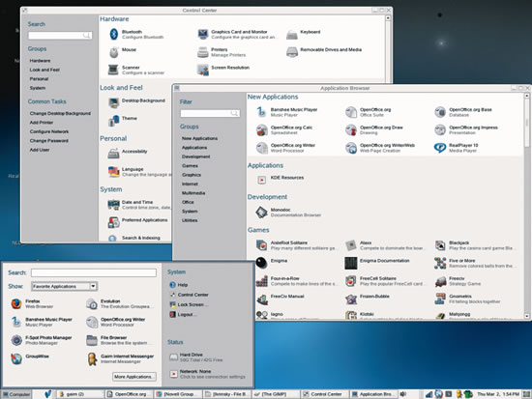
Task: Click the More Applications button
Action: (x=134, y=377)
